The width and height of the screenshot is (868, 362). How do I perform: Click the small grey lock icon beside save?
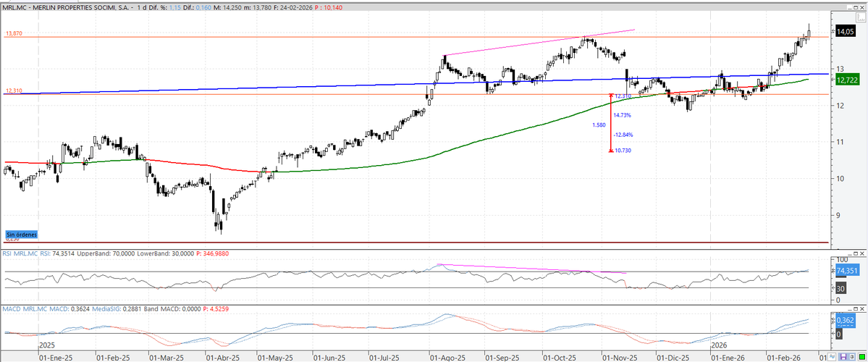[x=853, y=356]
